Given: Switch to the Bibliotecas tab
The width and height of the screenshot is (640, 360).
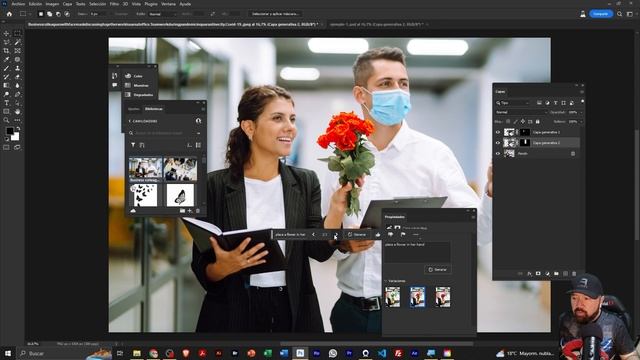Looking at the screenshot, I should pyautogui.click(x=153, y=109).
